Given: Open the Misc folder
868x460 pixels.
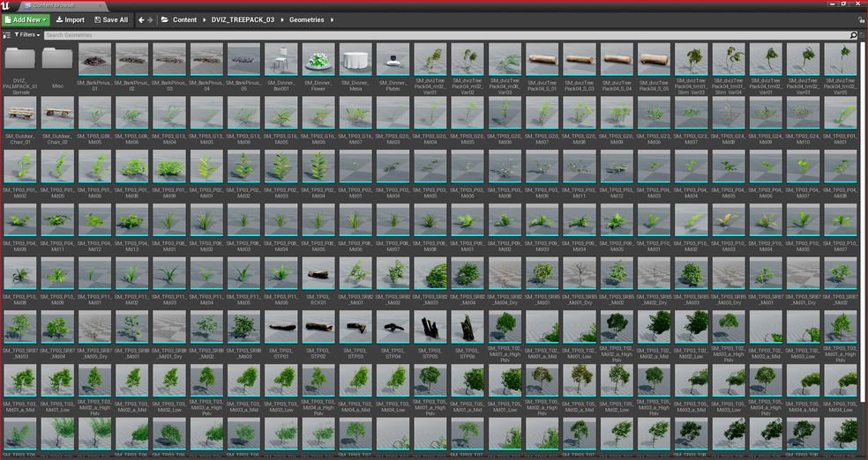Looking at the screenshot, I should (57, 59).
